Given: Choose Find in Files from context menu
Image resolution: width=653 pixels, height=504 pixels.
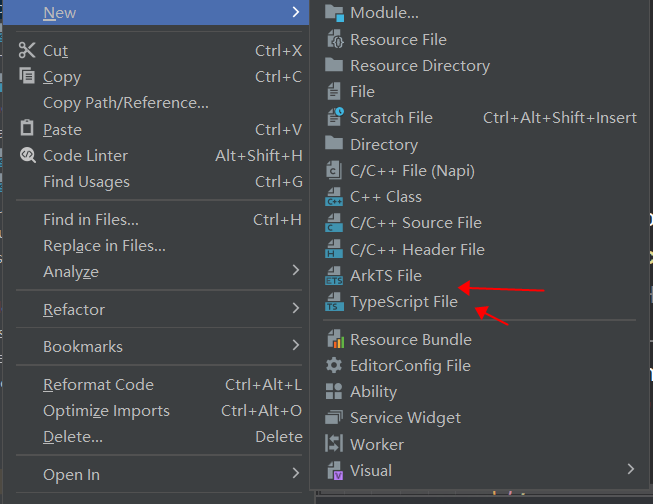Looking at the screenshot, I should point(91,220).
